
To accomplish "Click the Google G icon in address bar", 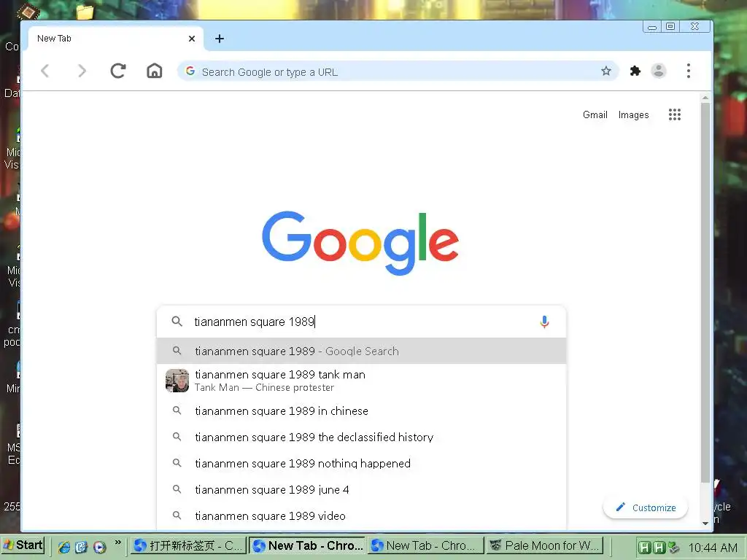I will (x=190, y=71).
